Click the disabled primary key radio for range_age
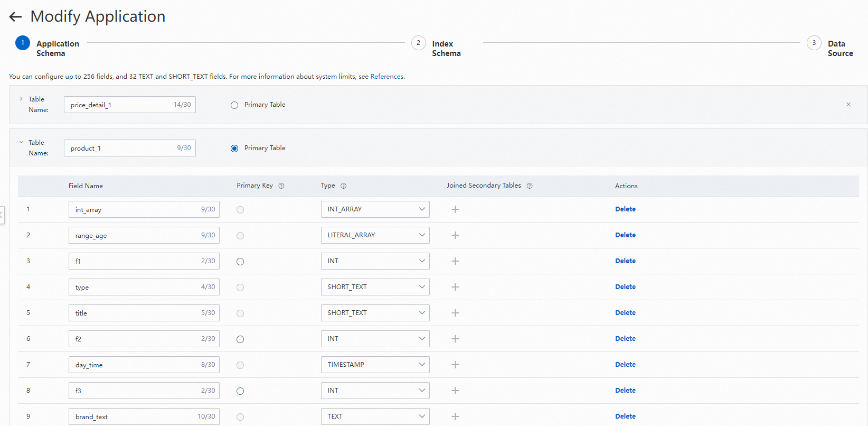This screenshot has width=868, height=426. point(240,236)
